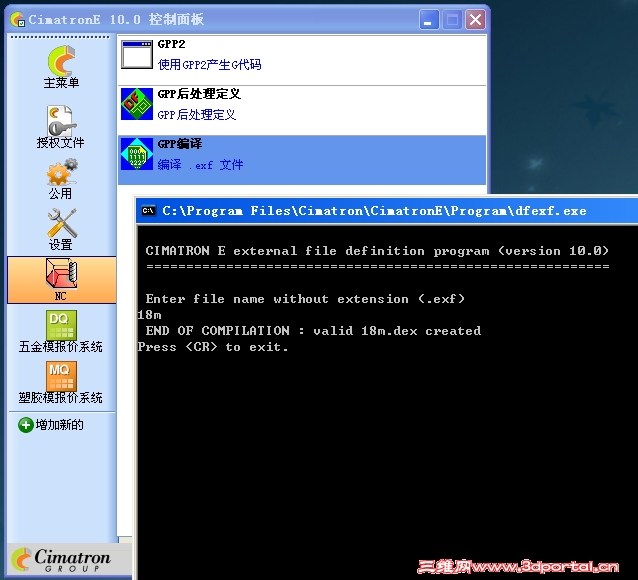
Task: Click the 'CIMATRON E external file definition' header line
Action: point(377,251)
